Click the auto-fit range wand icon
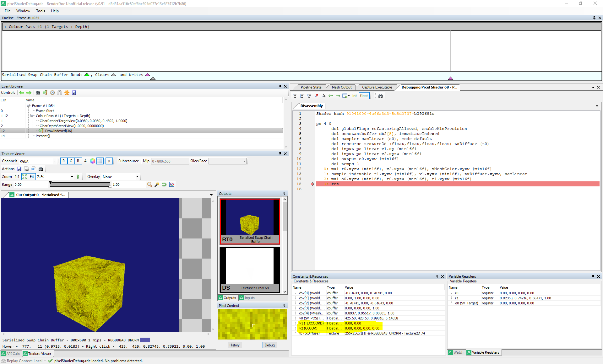Image resolution: width=603 pixels, height=364 pixels. tap(157, 185)
